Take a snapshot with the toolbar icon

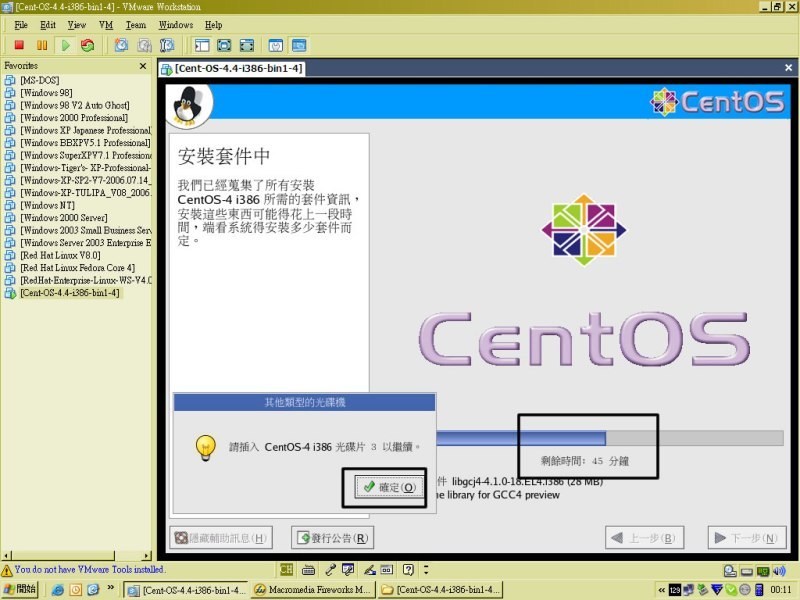tap(121, 45)
